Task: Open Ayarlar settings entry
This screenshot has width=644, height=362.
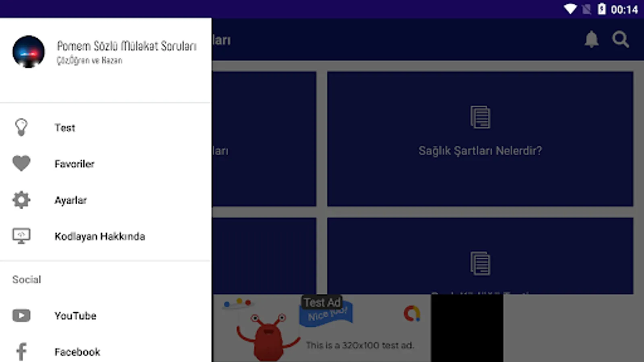Action: pyautogui.click(x=105, y=200)
